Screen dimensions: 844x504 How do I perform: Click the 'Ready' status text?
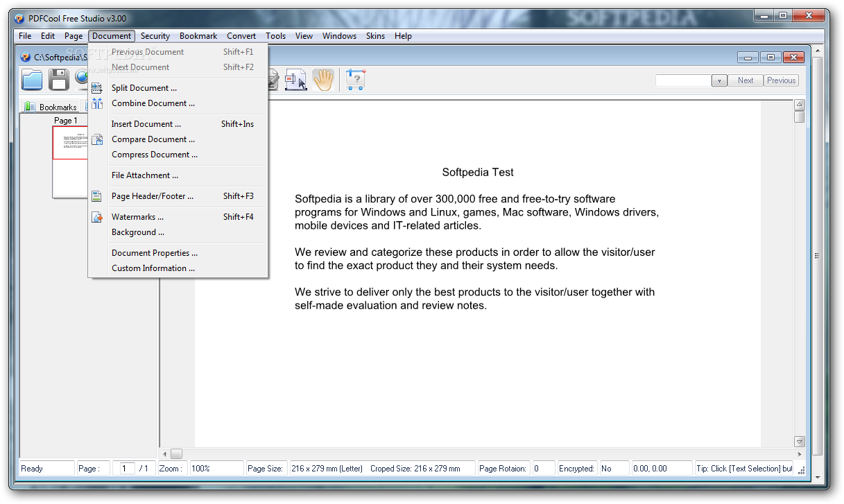32,469
